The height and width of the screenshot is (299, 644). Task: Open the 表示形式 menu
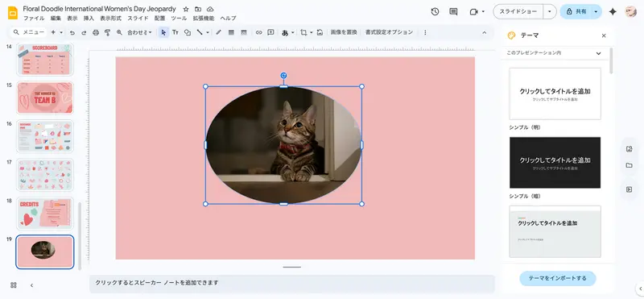111,19
